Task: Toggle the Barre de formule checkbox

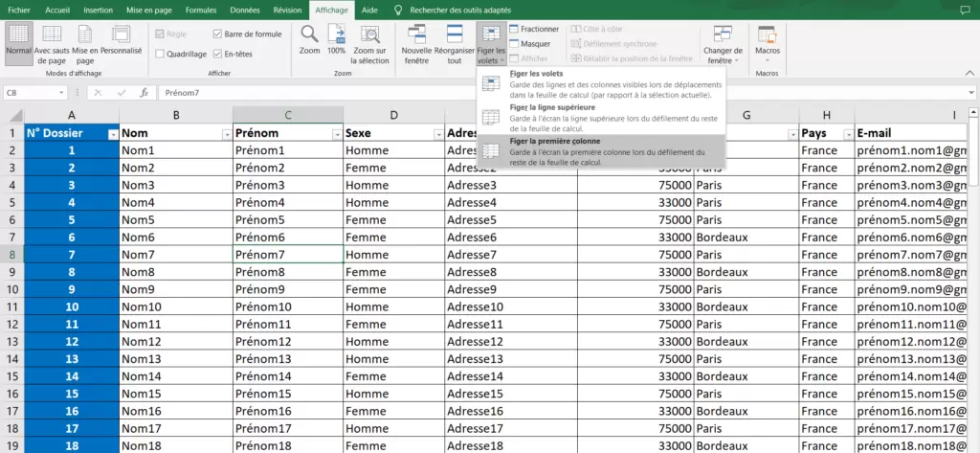Action: tap(217, 34)
